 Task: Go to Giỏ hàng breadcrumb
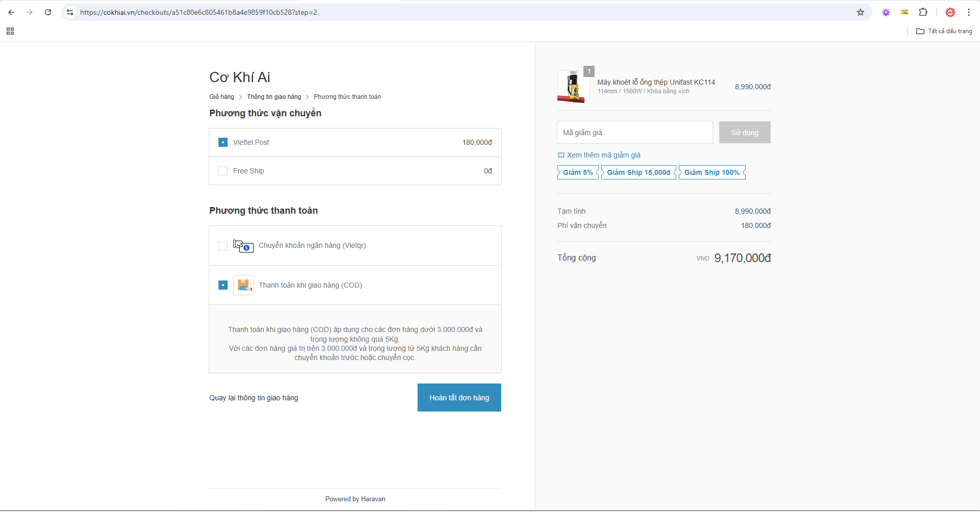pyautogui.click(x=222, y=97)
